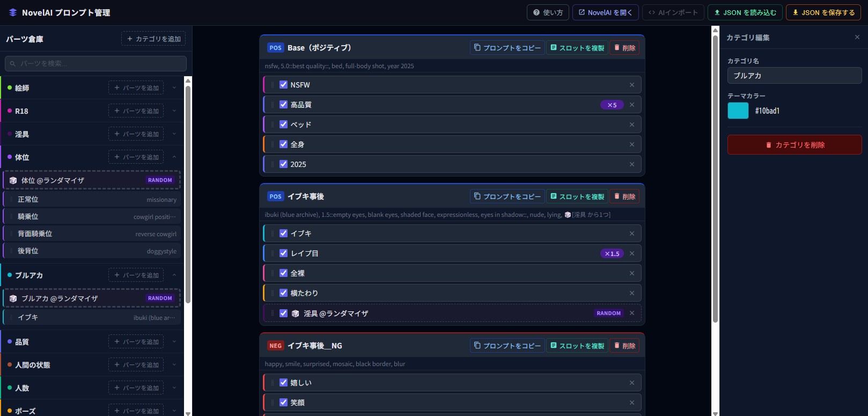Viewport: 868px width, 416px height.
Task: Remove the レイプ目 part with its X icon
Action: (x=632, y=253)
